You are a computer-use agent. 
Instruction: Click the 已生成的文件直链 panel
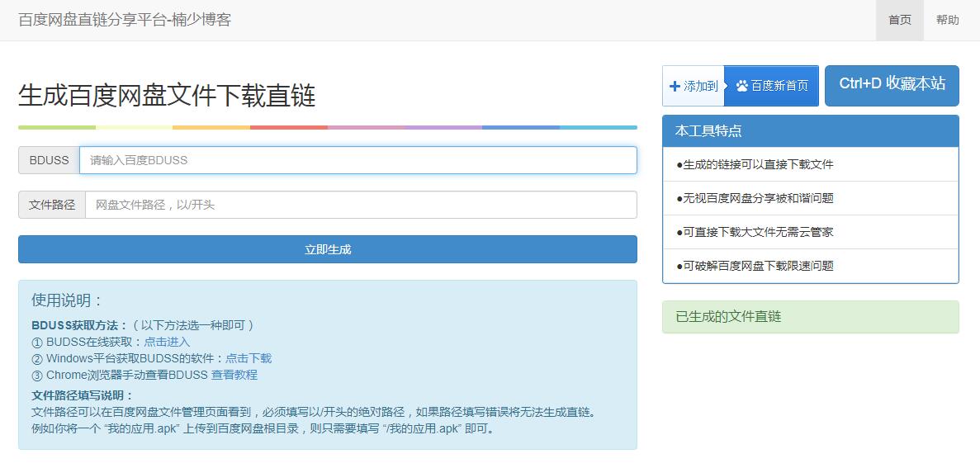[811, 317]
